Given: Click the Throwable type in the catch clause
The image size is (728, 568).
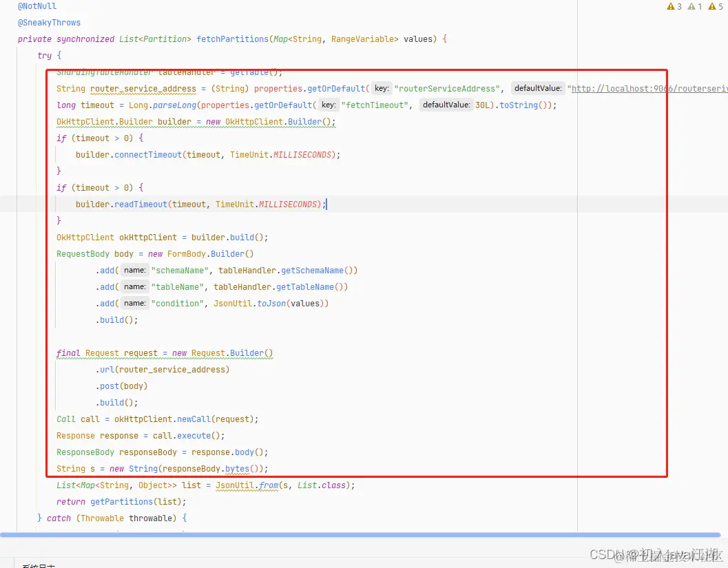Looking at the screenshot, I should [x=102, y=518].
